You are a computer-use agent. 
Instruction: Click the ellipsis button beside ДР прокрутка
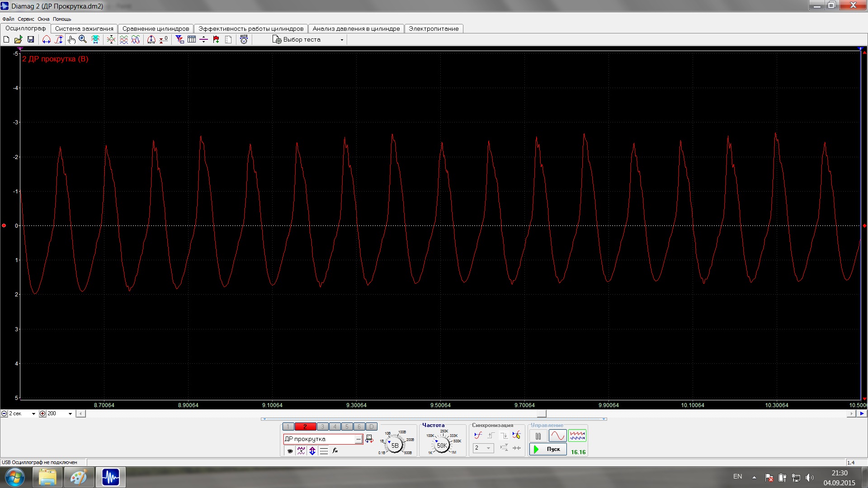pyautogui.click(x=359, y=439)
